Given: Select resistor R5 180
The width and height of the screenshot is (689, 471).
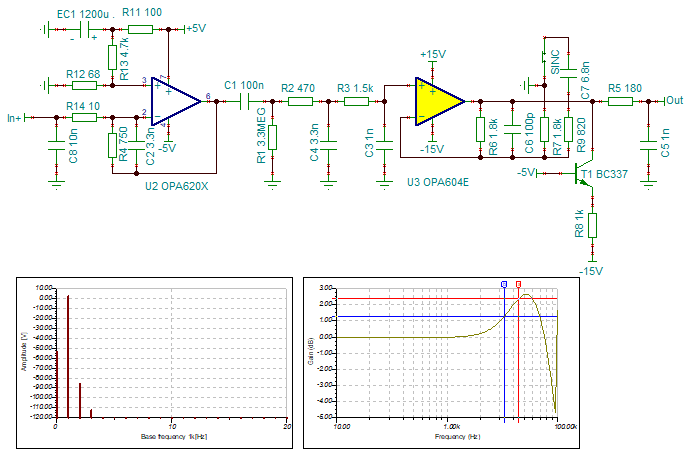Looking at the screenshot, I should (620, 101).
